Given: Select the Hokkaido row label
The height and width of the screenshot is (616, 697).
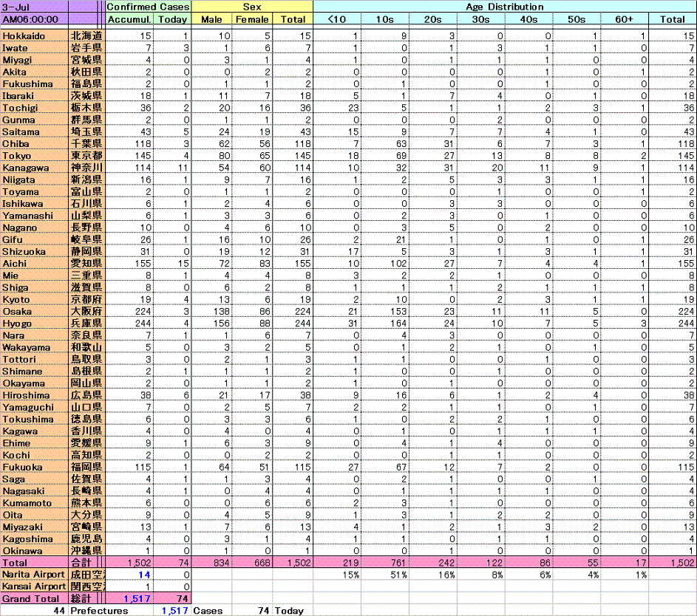Looking at the screenshot, I should click(x=34, y=35).
